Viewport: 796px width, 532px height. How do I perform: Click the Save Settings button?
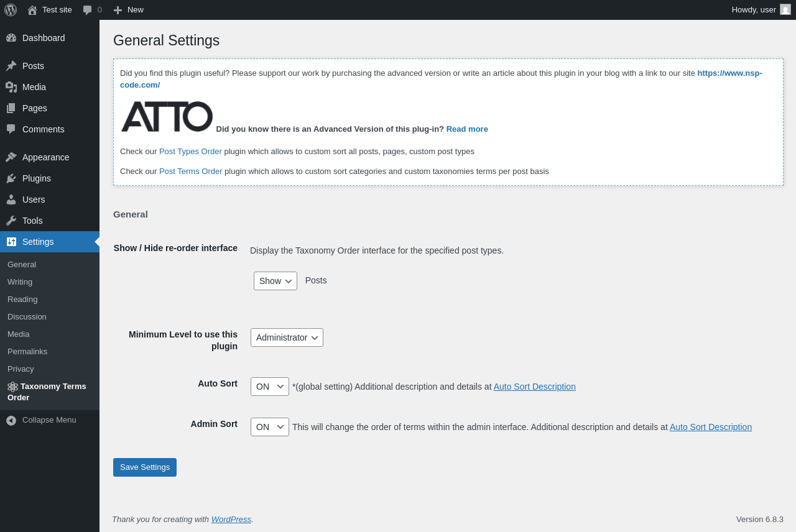[145, 467]
